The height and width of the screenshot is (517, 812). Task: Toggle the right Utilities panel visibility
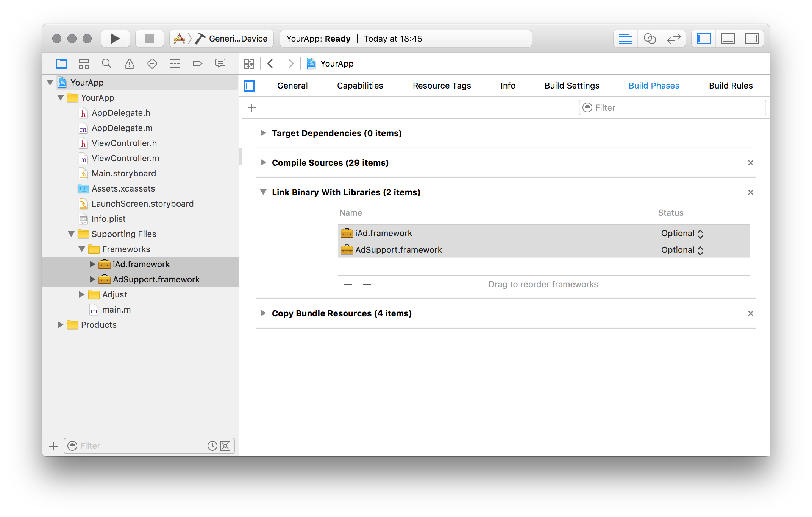[x=752, y=39]
